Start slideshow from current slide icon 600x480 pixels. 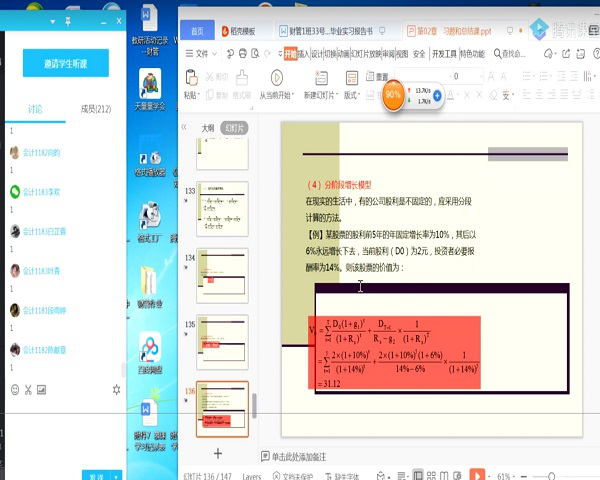coord(277,78)
